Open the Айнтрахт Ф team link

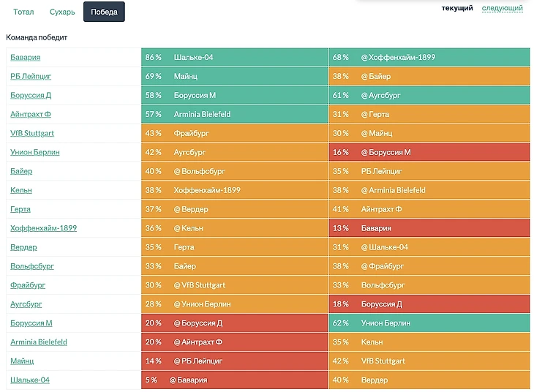(31, 114)
